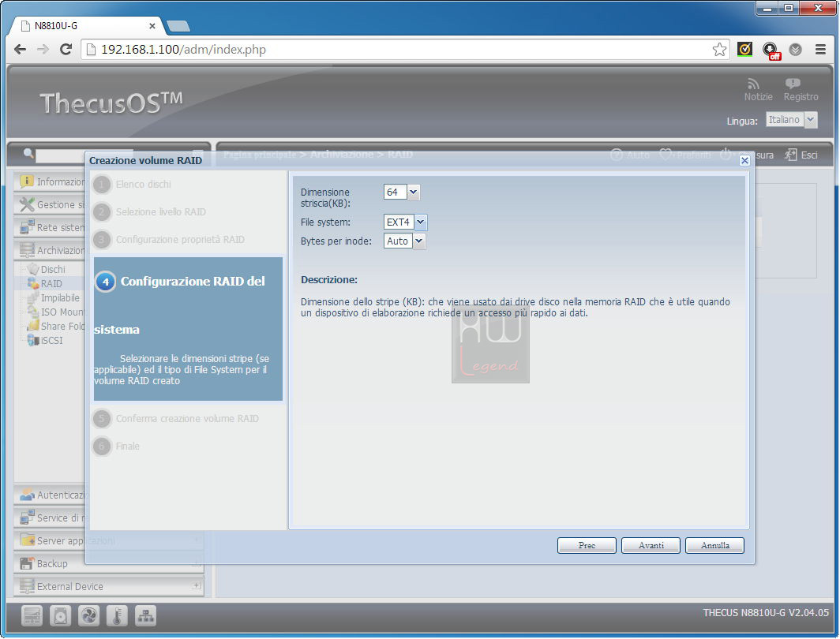
Task: Click the disk status icon in bottom bar
Action: 60,616
